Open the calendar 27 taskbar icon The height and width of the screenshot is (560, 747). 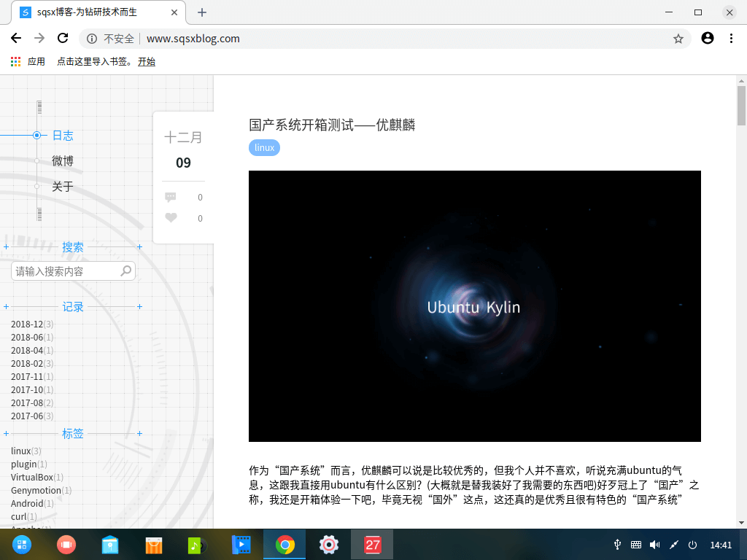point(372,545)
